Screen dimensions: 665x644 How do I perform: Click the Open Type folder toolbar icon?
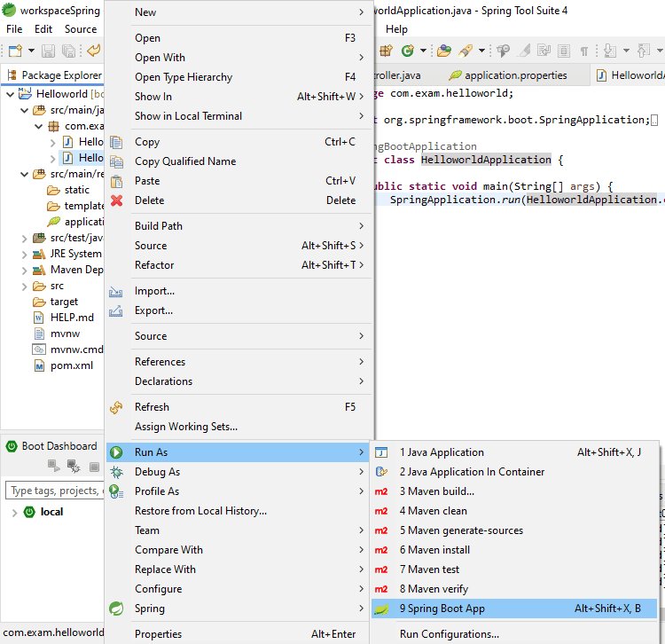point(444,51)
